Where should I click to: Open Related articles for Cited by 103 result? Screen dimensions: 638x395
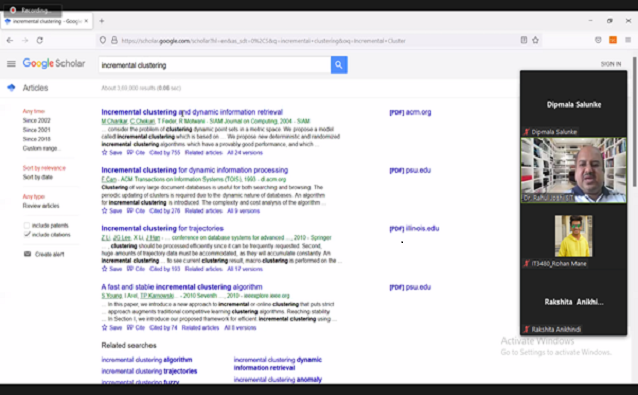click(204, 269)
